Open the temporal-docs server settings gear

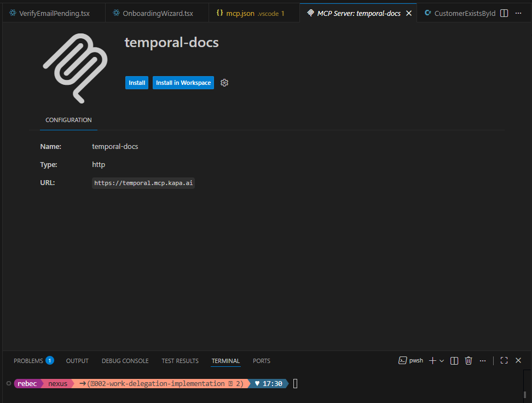(224, 83)
